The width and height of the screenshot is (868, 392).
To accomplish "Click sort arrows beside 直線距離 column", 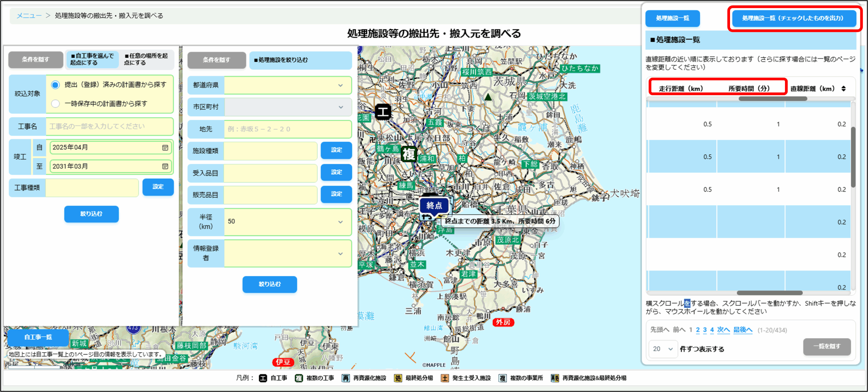I will 843,89.
